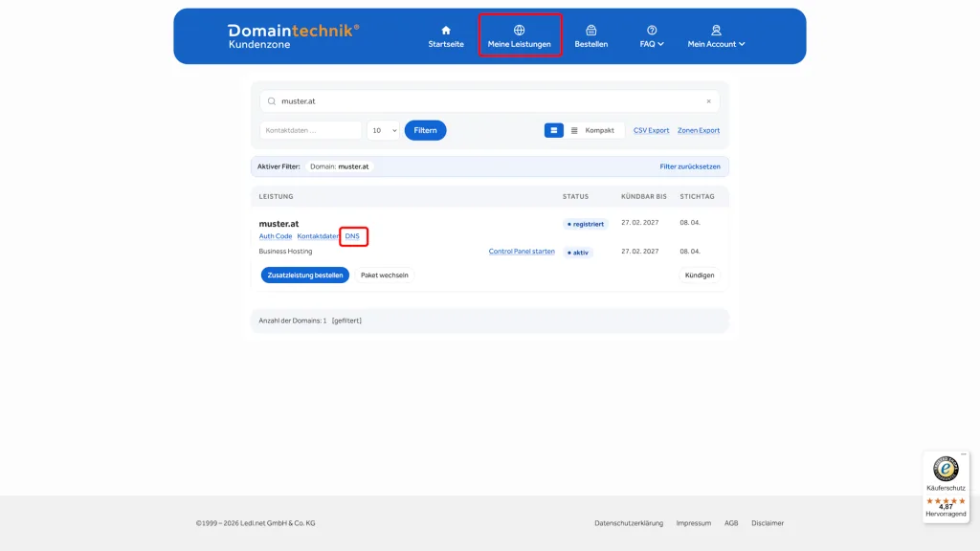Expand the FAQ dropdown menu
Viewport: 980px width, 551px height.
point(651,37)
